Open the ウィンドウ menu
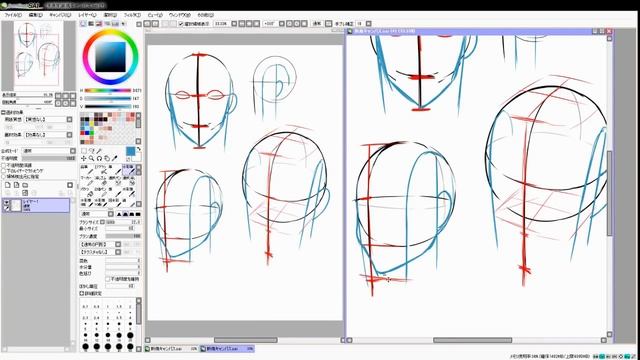The width and height of the screenshot is (640, 360). 180,15
